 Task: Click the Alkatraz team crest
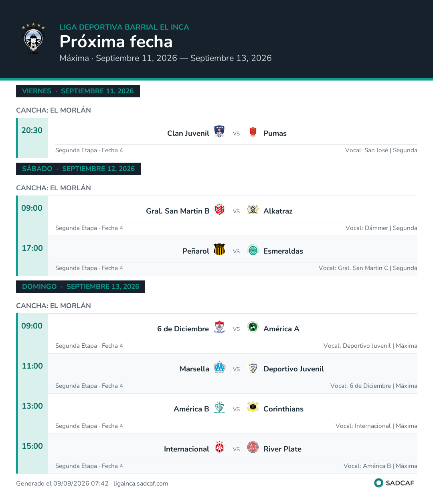253,209
